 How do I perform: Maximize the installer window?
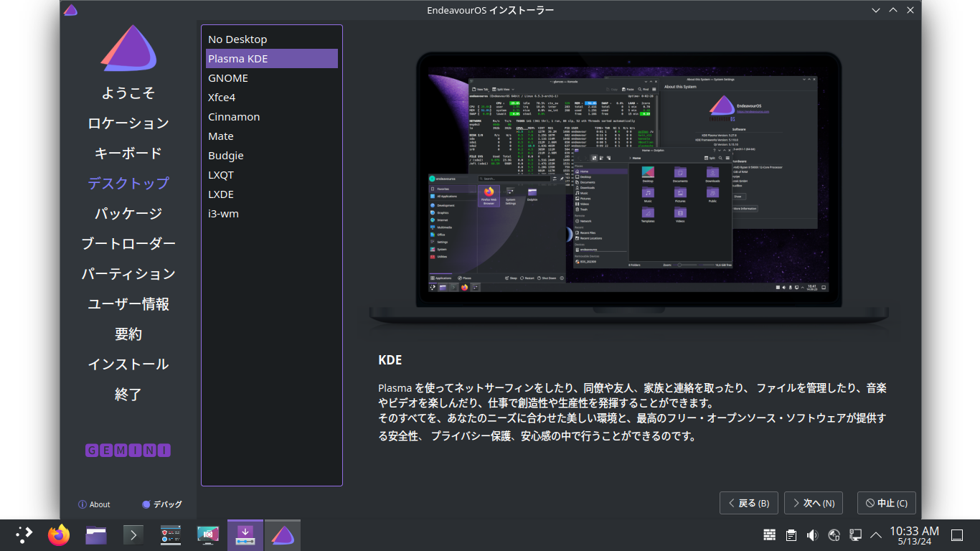point(893,10)
